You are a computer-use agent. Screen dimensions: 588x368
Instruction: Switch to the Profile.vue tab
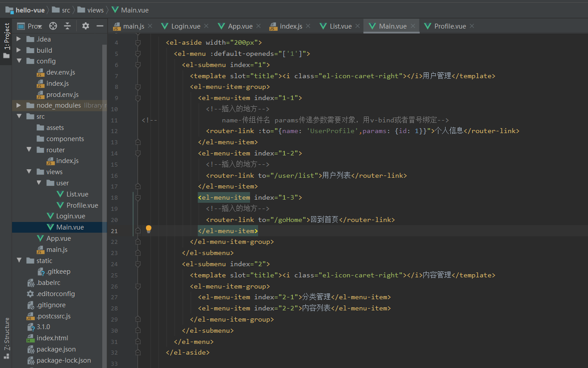pyautogui.click(x=450, y=26)
